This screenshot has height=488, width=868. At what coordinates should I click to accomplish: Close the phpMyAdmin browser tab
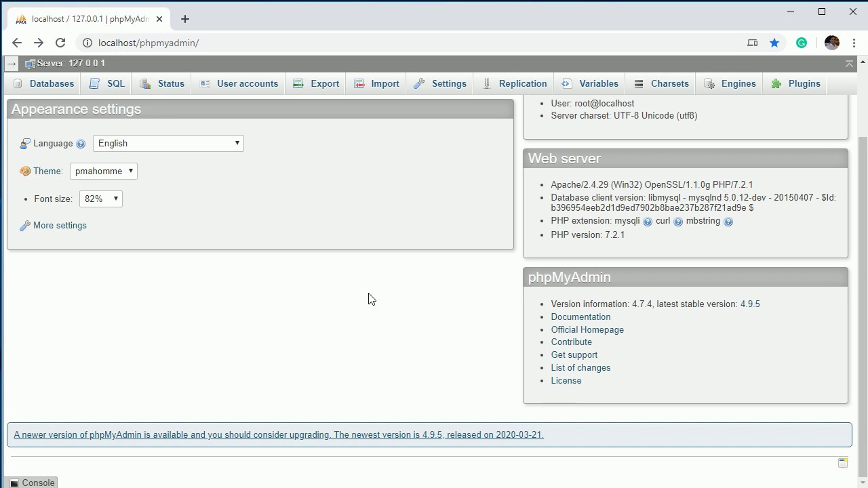(x=159, y=19)
